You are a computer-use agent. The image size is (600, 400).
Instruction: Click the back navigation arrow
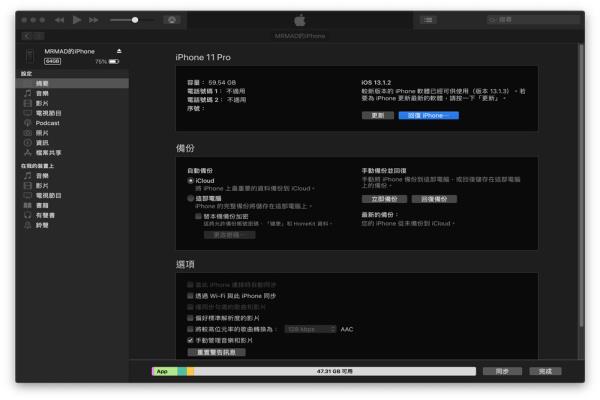coord(27,36)
